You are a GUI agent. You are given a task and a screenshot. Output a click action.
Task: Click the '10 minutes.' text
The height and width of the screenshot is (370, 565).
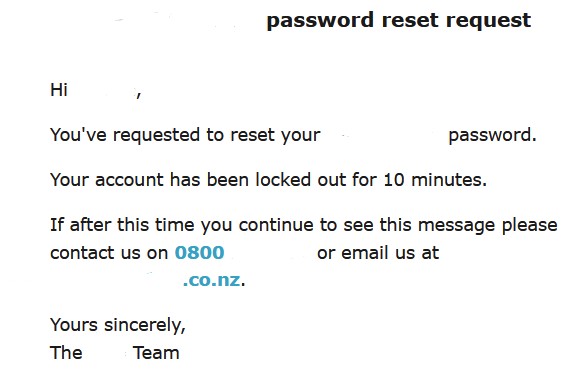tap(435, 180)
